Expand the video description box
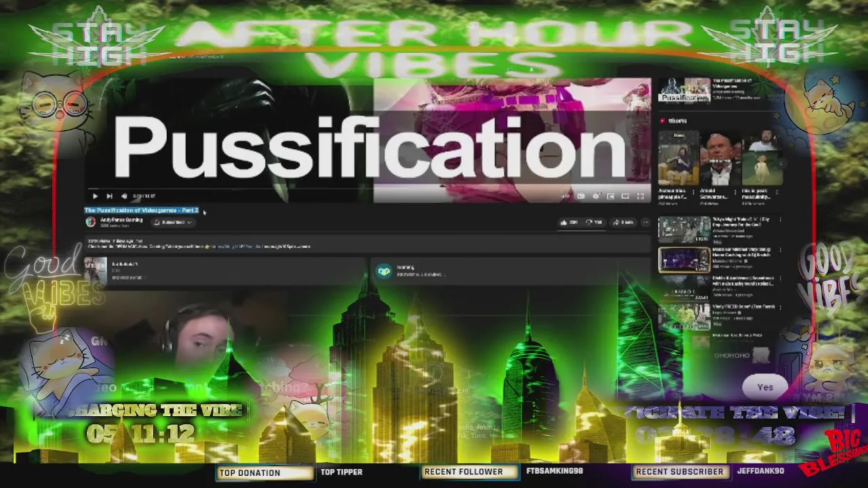This screenshot has width=868, height=488. (x=366, y=243)
